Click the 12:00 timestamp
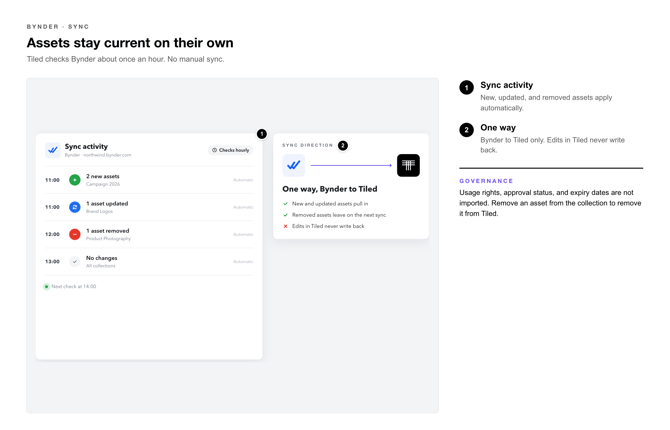 point(52,234)
